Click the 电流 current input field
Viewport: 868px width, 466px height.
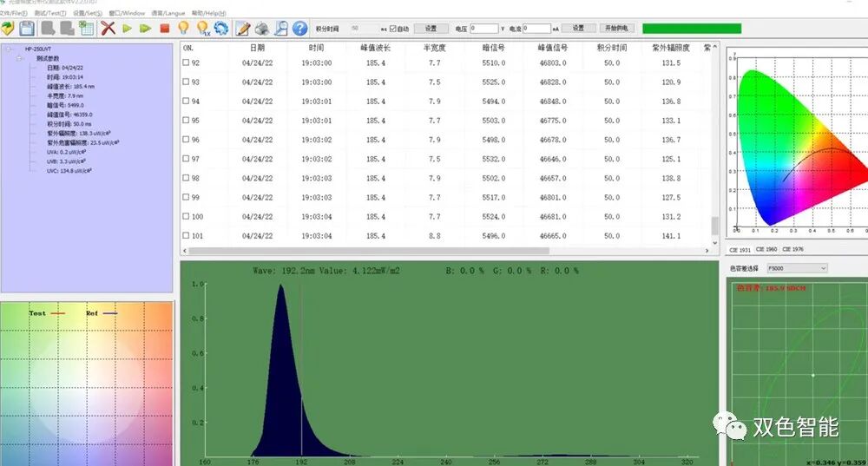pos(537,29)
